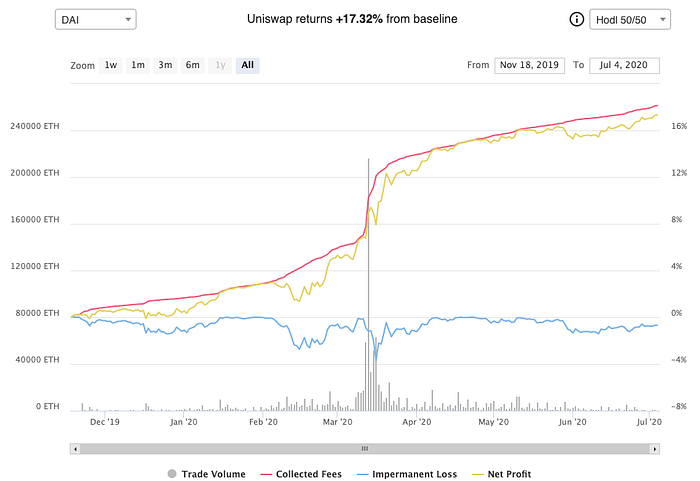Click the Feb '20 x-axis label

tap(263, 422)
